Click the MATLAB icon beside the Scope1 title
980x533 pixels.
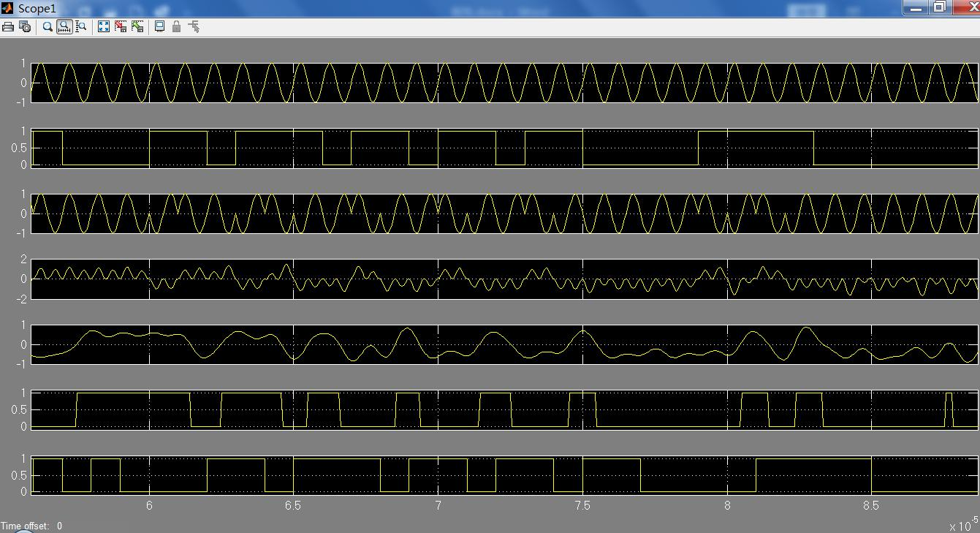point(8,8)
